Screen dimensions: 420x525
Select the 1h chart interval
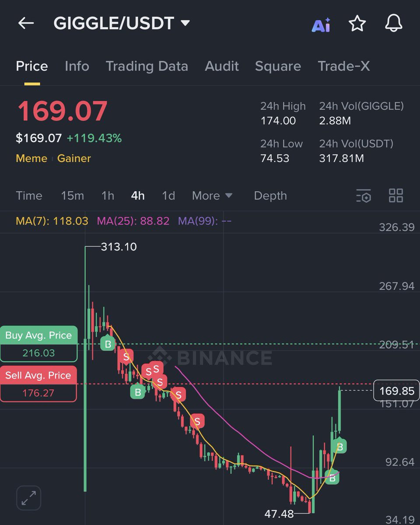pos(108,196)
